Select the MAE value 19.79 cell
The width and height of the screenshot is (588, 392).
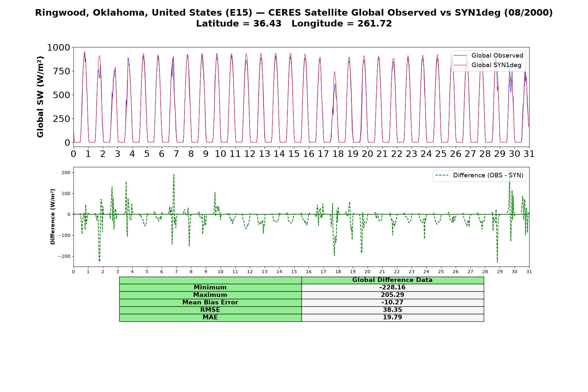[x=393, y=318]
